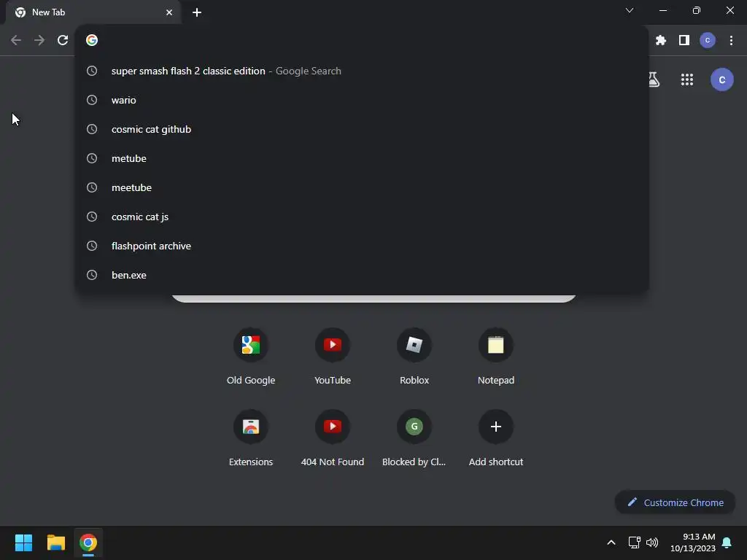This screenshot has width=747, height=560.
Task: Click the Customize Chrome button
Action: click(x=675, y=502)
